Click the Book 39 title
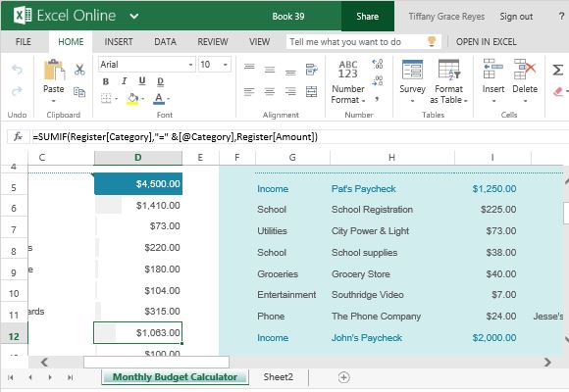This screenshot has height=392, width=569. click(288, 17)
